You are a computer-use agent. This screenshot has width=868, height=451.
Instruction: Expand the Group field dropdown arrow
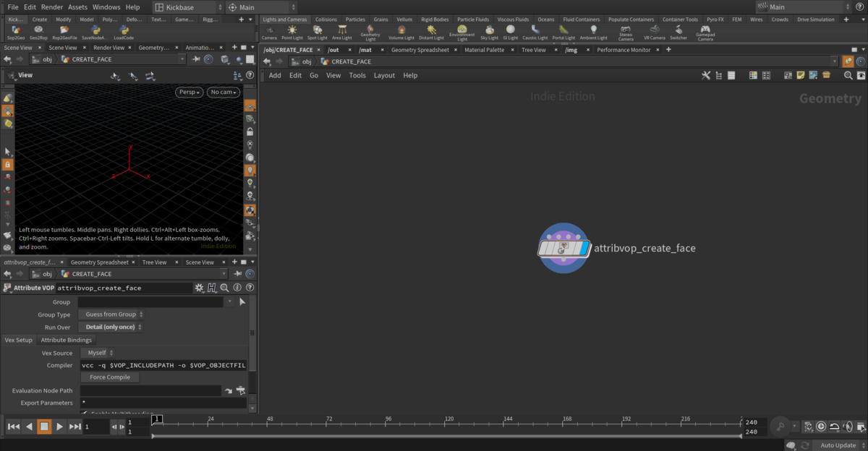click(x=230, y=302)
